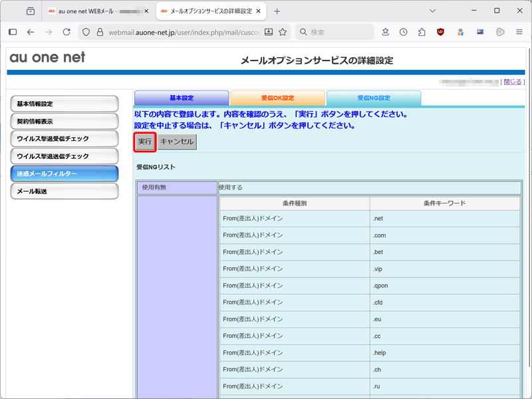
Task: Expand the list all tabs dropdown
Action: pyautogui.click(x=432, y=11)
